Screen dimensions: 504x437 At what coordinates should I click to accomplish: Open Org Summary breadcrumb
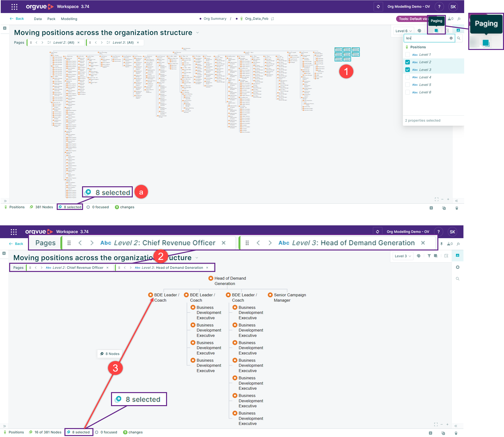tap(215, 19)
